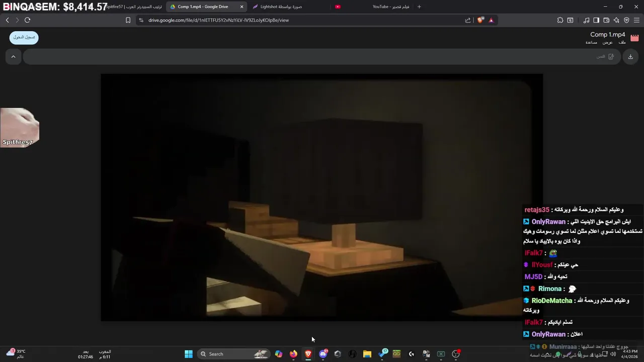Viewport: 644px width, 362px height.
Task: Open the ملف (File) menu
Action: click(x=622, y=42)
